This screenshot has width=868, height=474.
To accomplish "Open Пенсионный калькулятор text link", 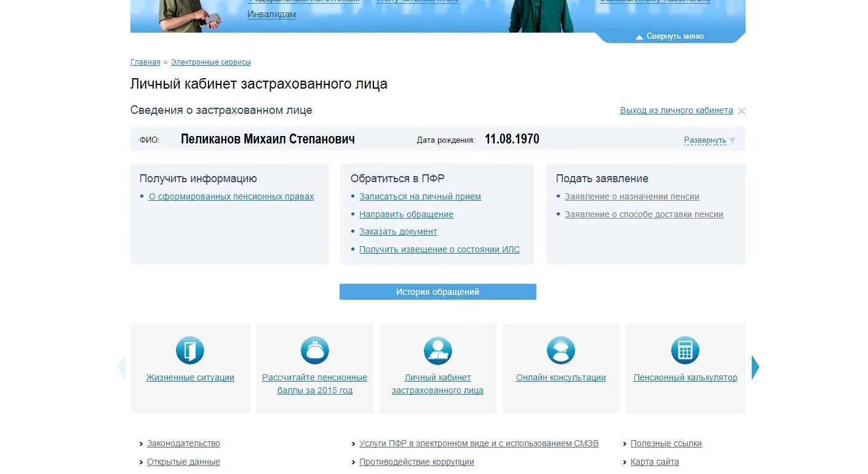I will tap(685, 377).
